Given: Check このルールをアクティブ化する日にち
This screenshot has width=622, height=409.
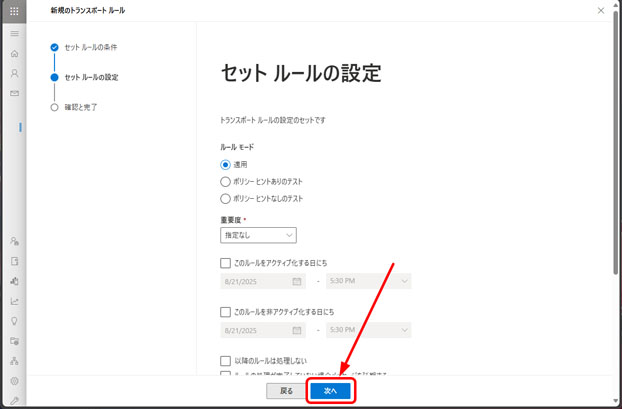Looking at the screenshot, I should (x=225, y=263).
